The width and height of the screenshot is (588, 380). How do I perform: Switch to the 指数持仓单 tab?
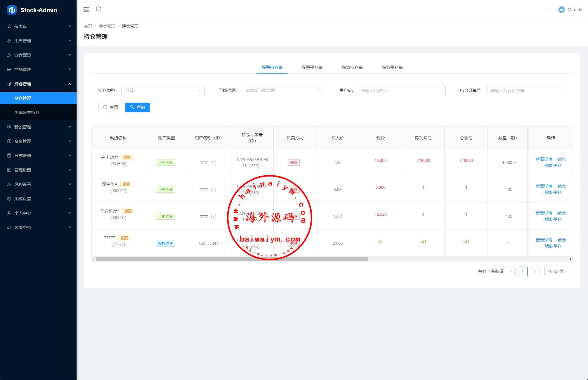(352, 67)
